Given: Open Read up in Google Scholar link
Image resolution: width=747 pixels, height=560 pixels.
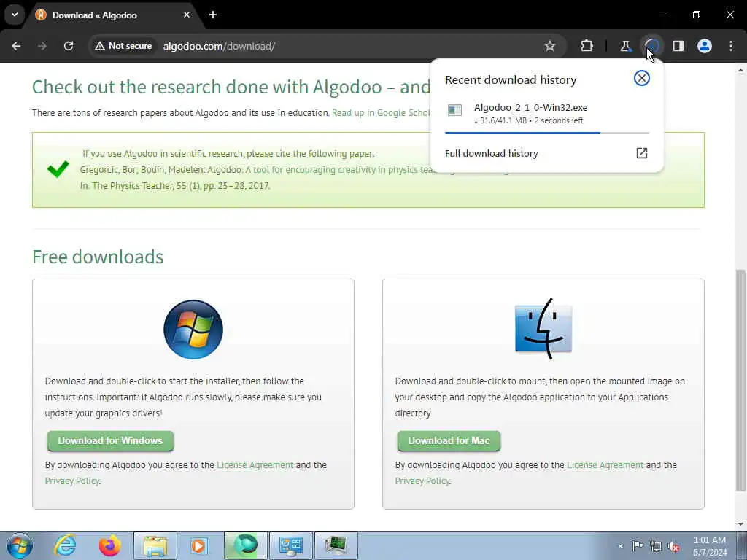Looking at the screenshot, I should coord(381,113).
